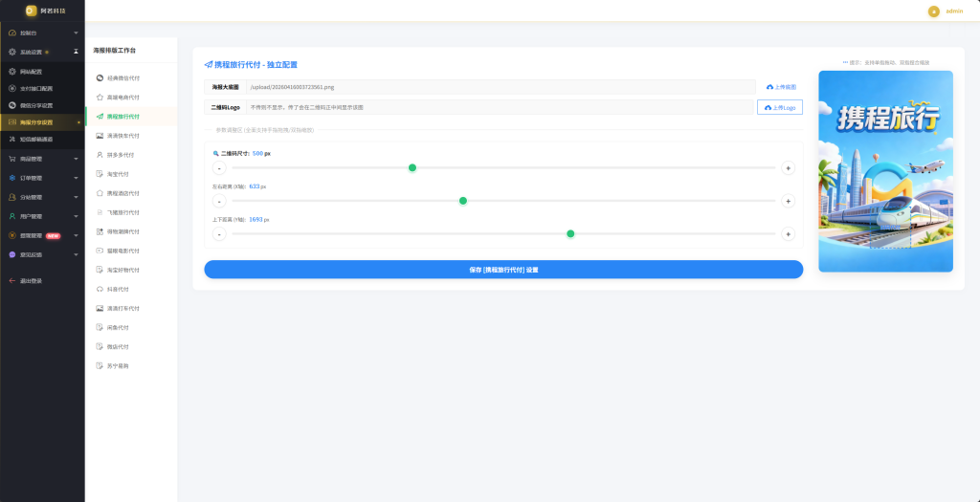Collapse the 系统设置 menu arrow

click(76, 52)
